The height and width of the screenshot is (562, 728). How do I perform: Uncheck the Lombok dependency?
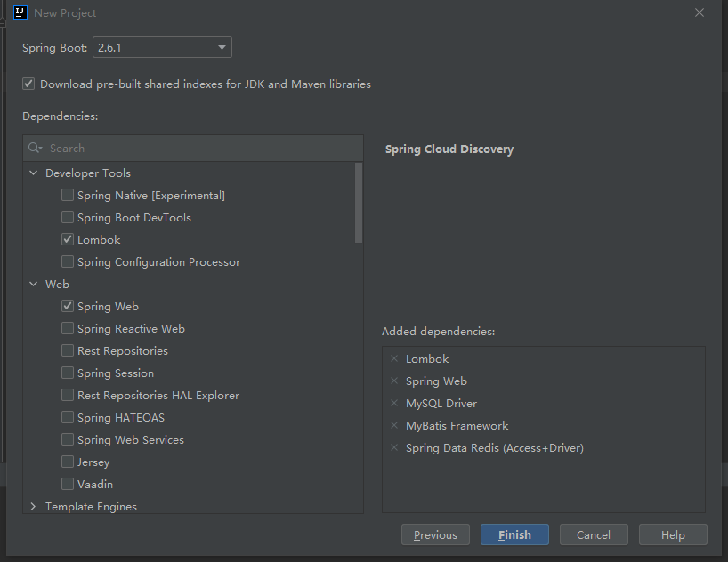click(x=68, y=239)
